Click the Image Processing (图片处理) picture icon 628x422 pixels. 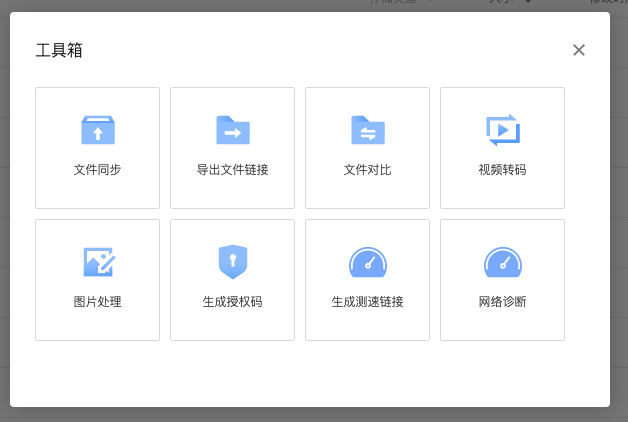tap(97, 262)
